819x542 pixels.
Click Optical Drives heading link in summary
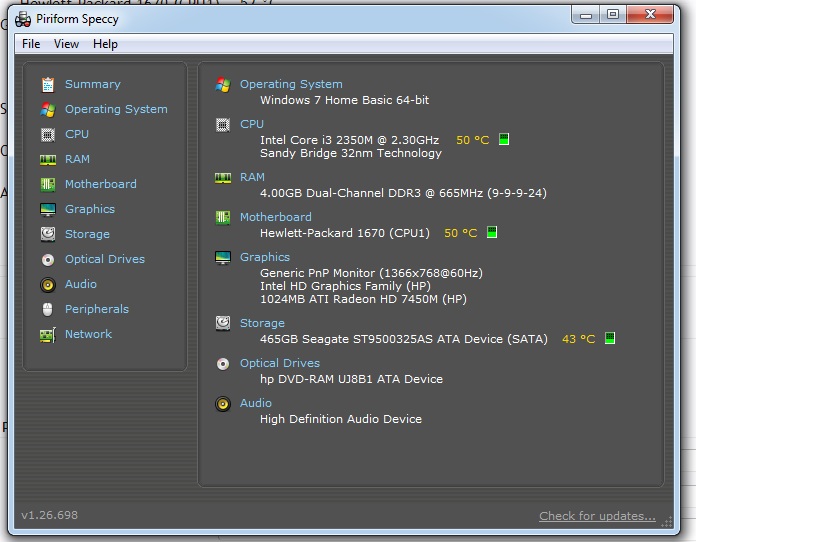click(x=279, y=363)
